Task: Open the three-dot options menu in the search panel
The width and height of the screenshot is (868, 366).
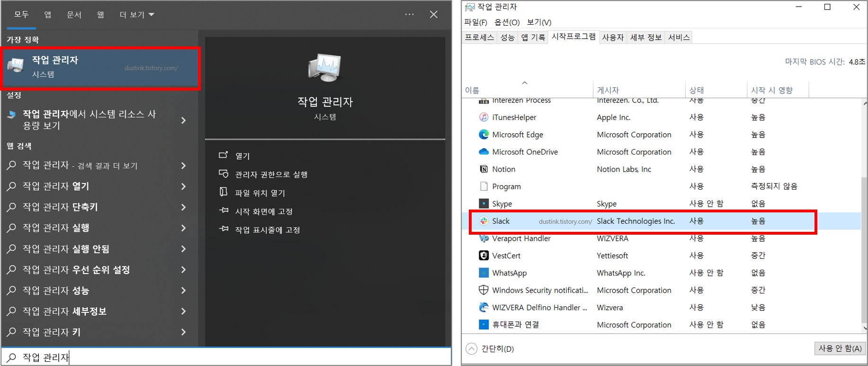Action: (x=410, y=15)
